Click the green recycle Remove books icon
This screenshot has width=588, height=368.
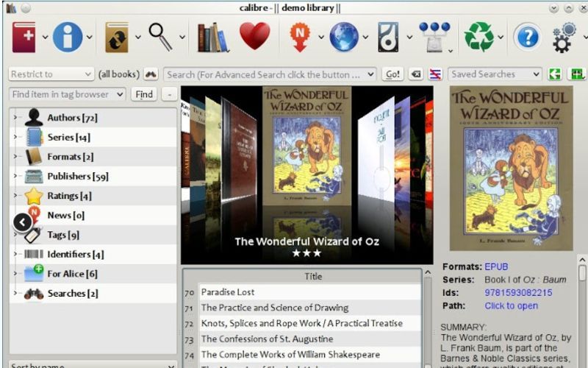click(x=478, y=36)
